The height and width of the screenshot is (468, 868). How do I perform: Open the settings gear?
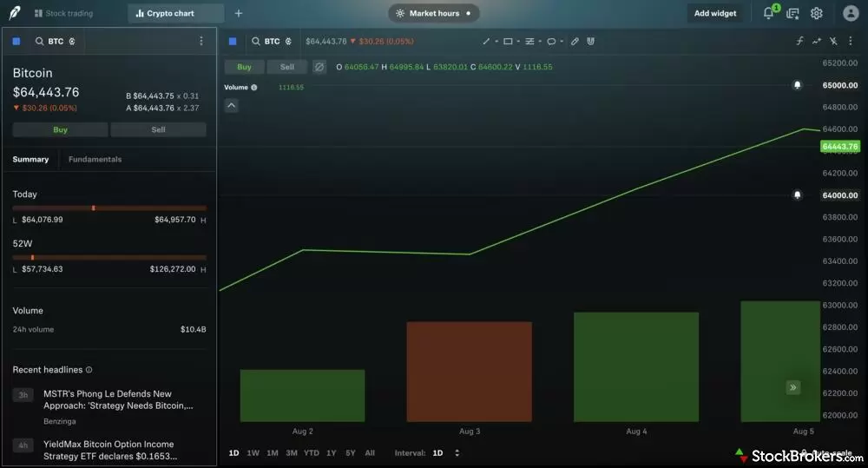click(817, 13)
